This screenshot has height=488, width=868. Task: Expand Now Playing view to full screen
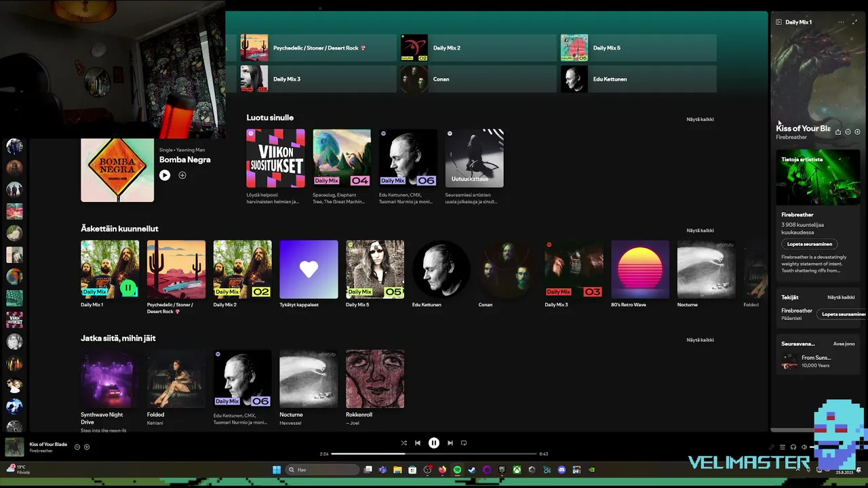point(854,22)
